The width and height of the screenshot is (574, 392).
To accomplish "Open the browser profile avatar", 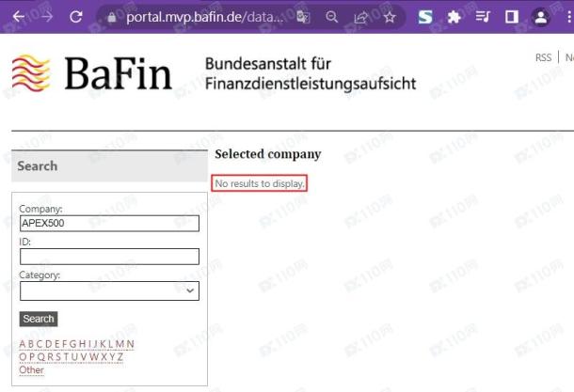I will tap(541, 17).
